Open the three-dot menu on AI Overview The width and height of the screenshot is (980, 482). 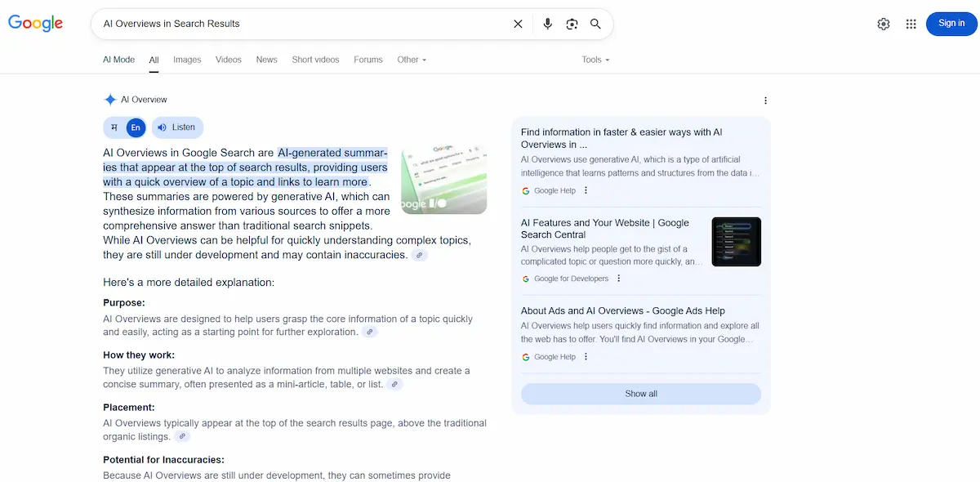(x=765, y=100)
